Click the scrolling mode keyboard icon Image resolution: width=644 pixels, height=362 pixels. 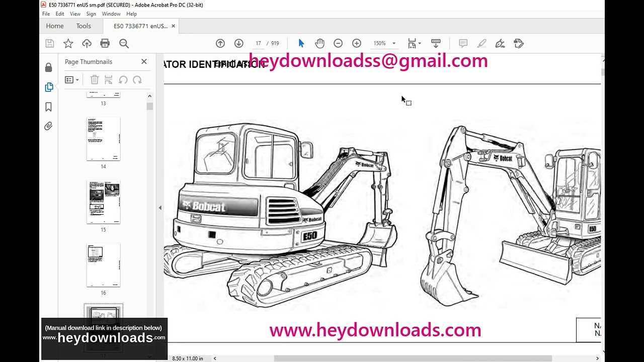436,43
